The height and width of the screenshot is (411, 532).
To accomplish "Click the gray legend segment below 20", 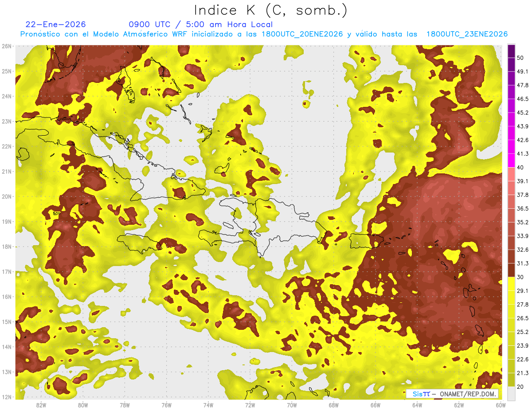I will [512, 393].
